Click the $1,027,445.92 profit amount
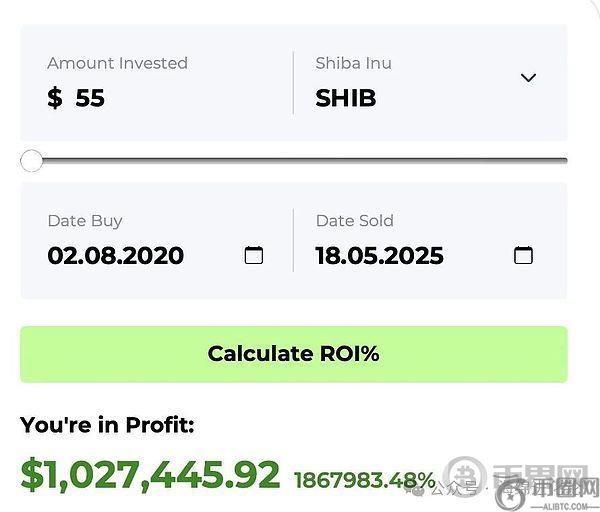The height and width of the screenshot is (512, 600). (x=150, y=474)
